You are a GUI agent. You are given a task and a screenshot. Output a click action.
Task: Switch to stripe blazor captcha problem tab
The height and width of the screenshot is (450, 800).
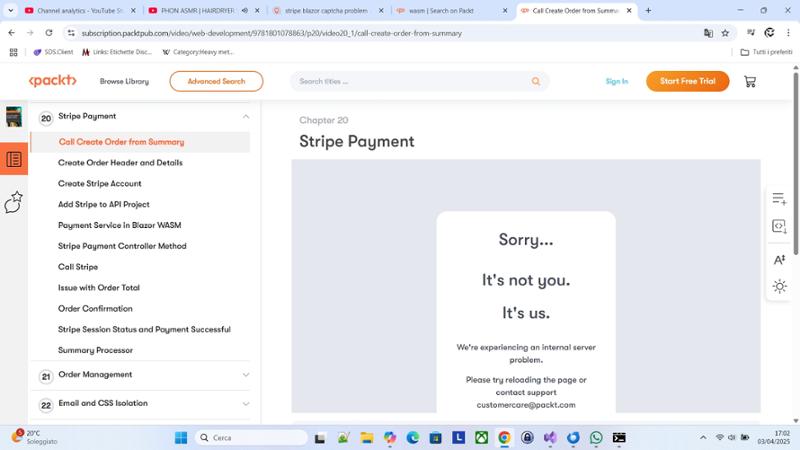point(327,10)
